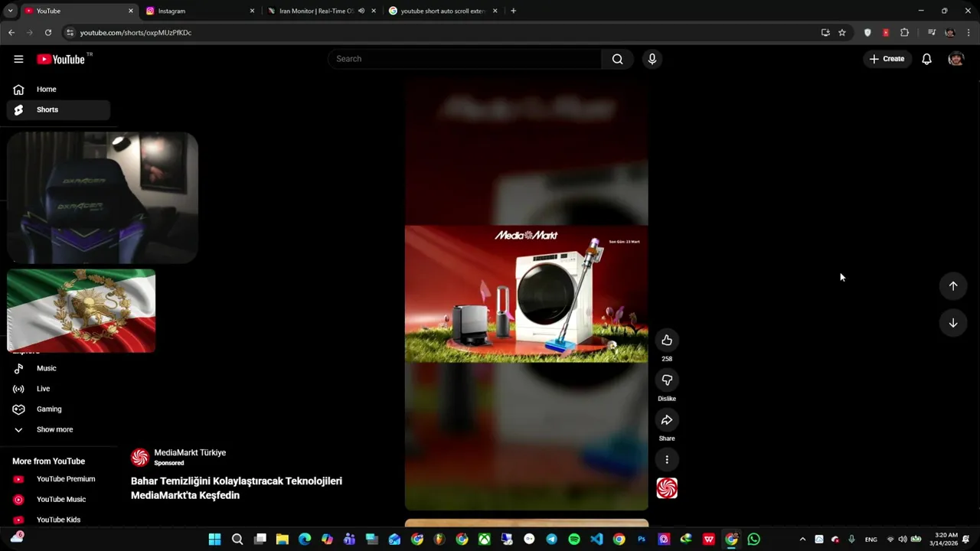
Task: Click the ENG language indicator
Action: [x=871, y=540]
